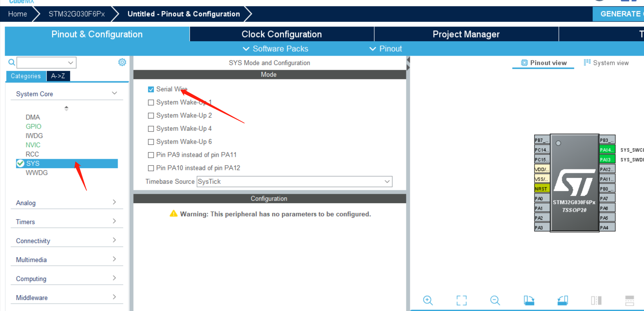This screenshot has width=644, height=311.
Task: Open the Timebase Source dropdown
Action: tap(294, 181)
